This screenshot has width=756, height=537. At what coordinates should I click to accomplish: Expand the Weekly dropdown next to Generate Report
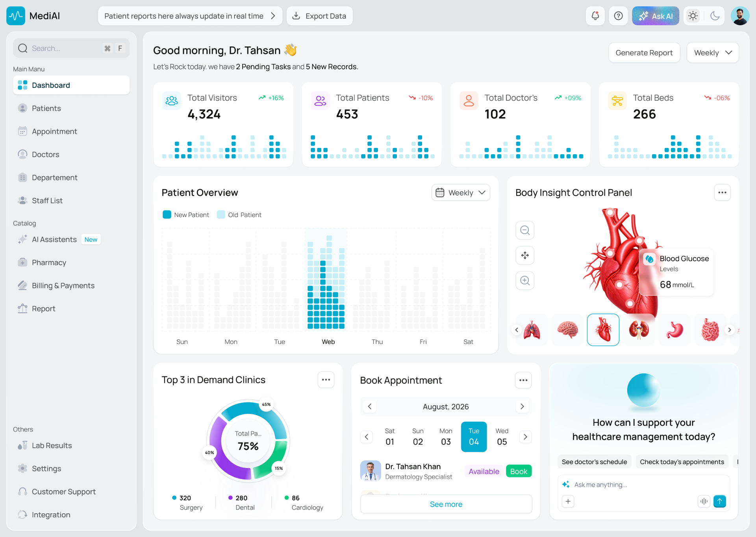(x=713, y=53)
